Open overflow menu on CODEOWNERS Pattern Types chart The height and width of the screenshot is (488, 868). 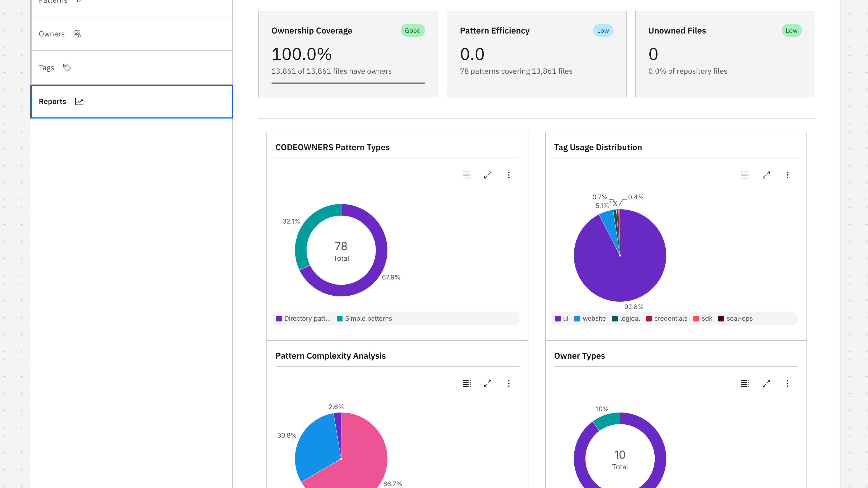508,175
